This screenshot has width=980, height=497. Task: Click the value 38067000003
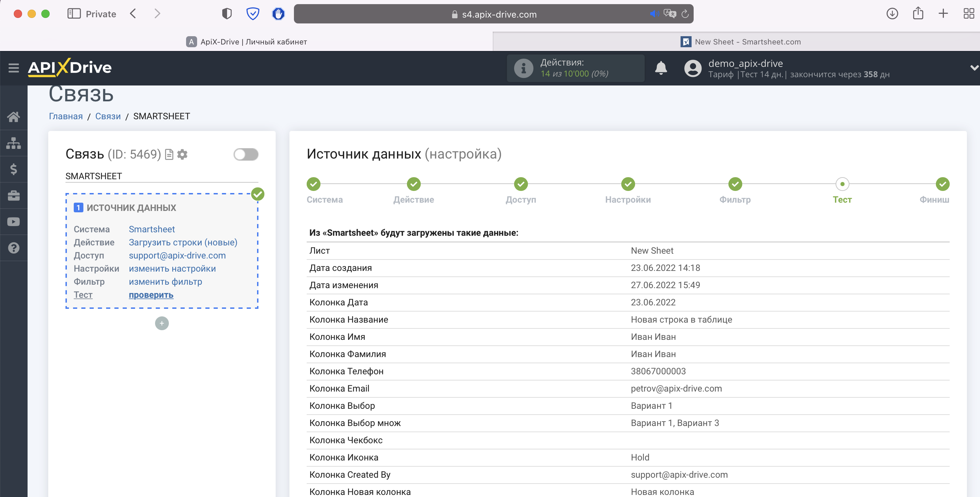coord(658,372)
